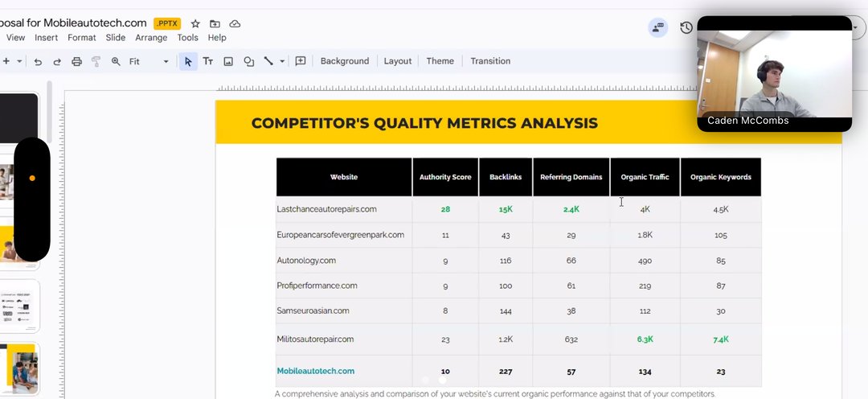Open the Slide menu
The height and width of the screenshot is (399, 868).
tap(116, 38)
